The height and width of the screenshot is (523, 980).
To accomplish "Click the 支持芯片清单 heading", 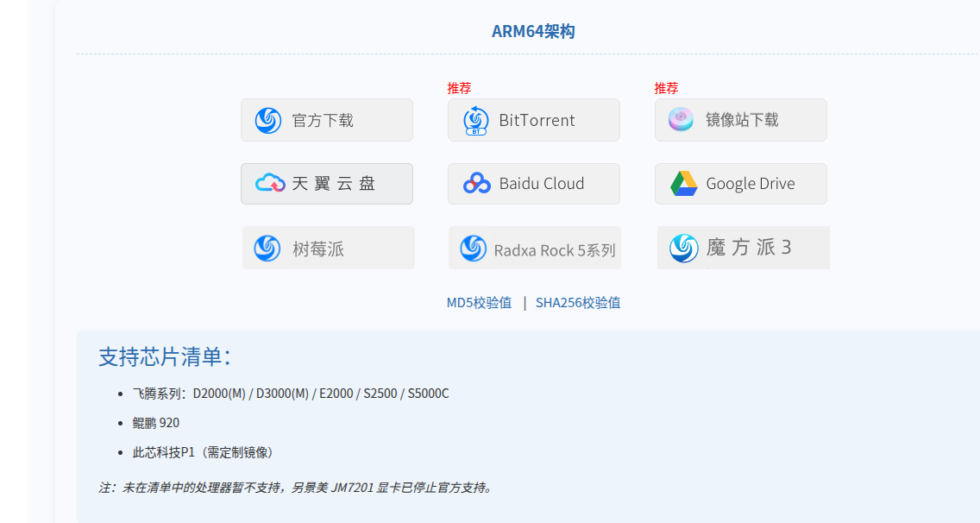I will click(165, 357).
